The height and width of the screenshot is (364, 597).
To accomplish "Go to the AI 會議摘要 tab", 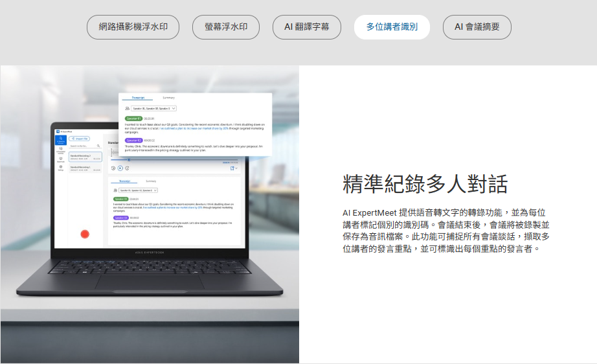I will point(477,27).
